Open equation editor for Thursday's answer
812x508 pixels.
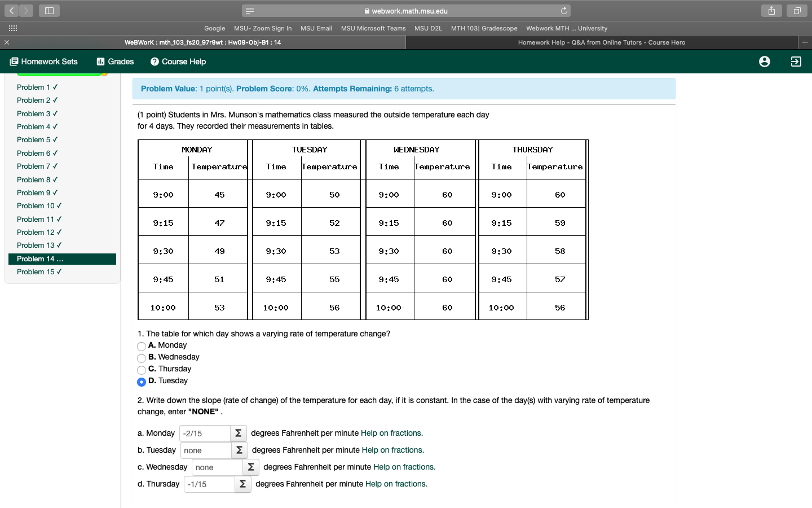tap(242, 484)
